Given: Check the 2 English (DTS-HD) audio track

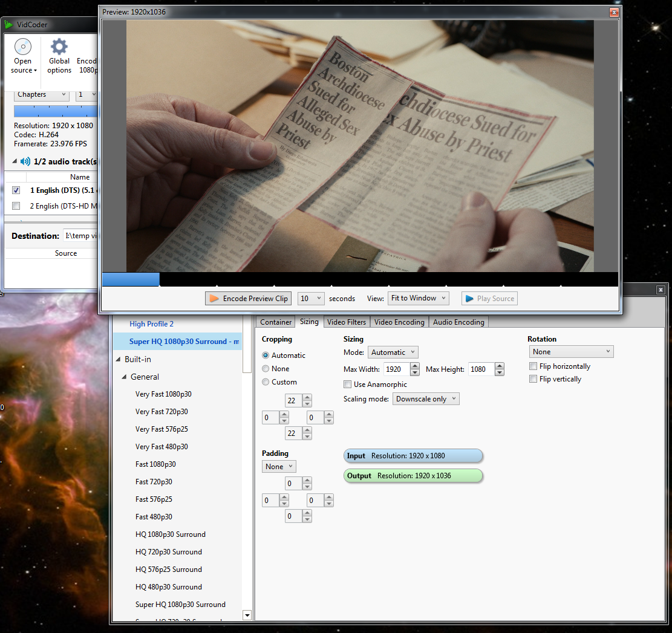Looking at the screenshot, I should tap(16, 206).
